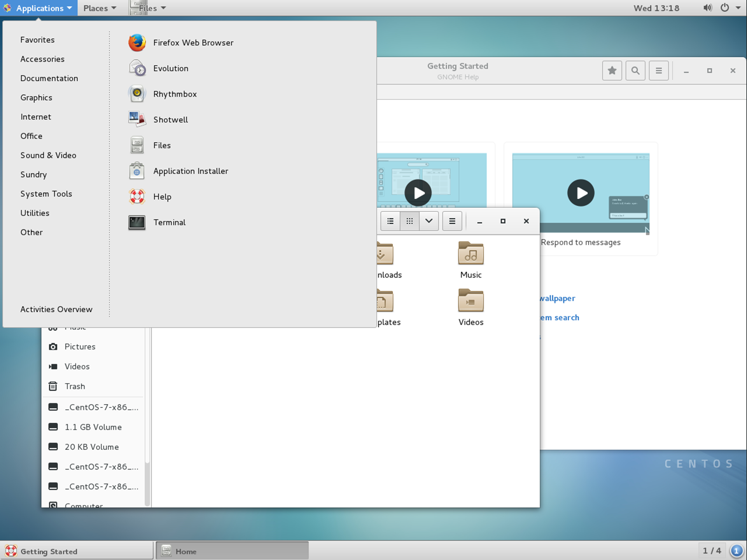Click the search icon in GNOME Help
This screenshot has width=747, height=560.
[x=635, y=70]
